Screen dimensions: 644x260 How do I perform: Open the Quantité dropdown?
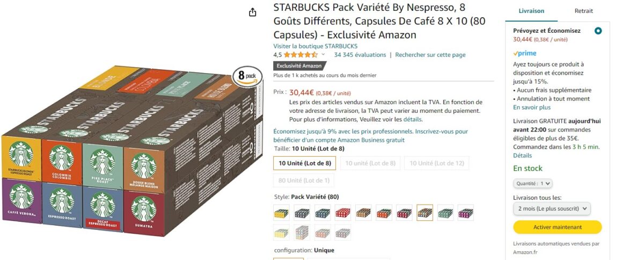pyautogui.click(x=533, y=184)
